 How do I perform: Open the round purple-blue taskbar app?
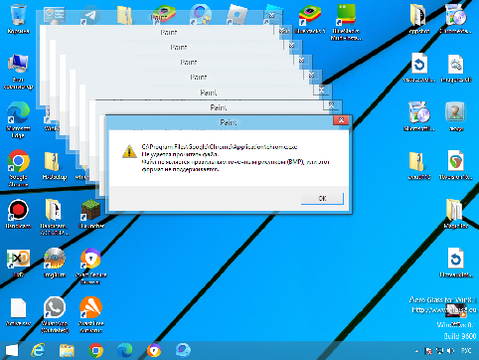183,350
